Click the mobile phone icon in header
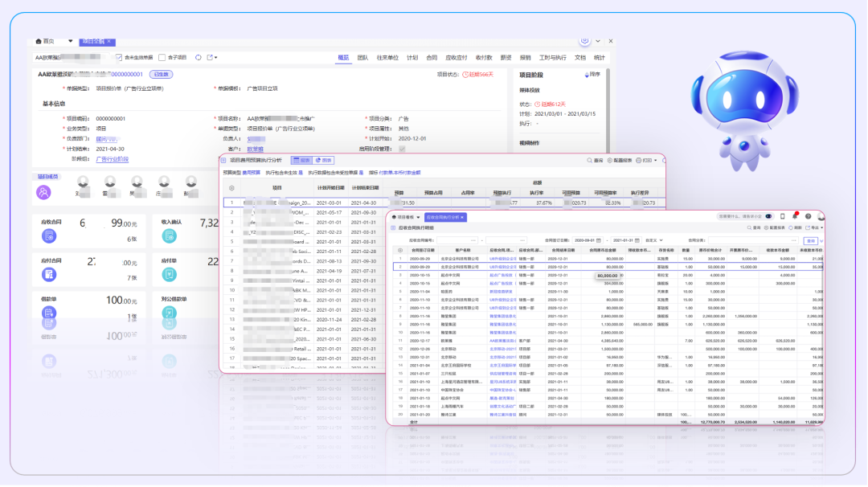Viewport: 868px width, 487px height. tap(782, 216)
